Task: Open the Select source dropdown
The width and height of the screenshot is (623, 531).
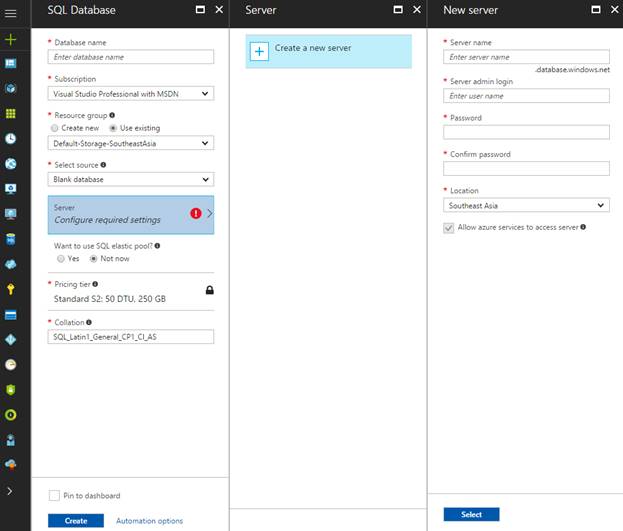Action: click(131, 180)
